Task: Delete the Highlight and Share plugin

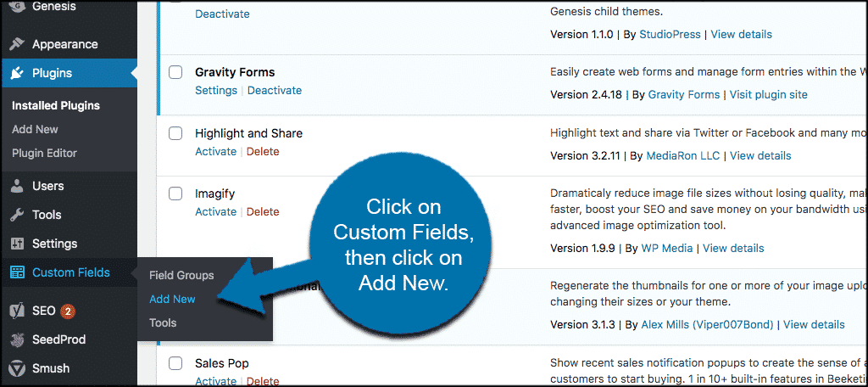Action: 263,151
